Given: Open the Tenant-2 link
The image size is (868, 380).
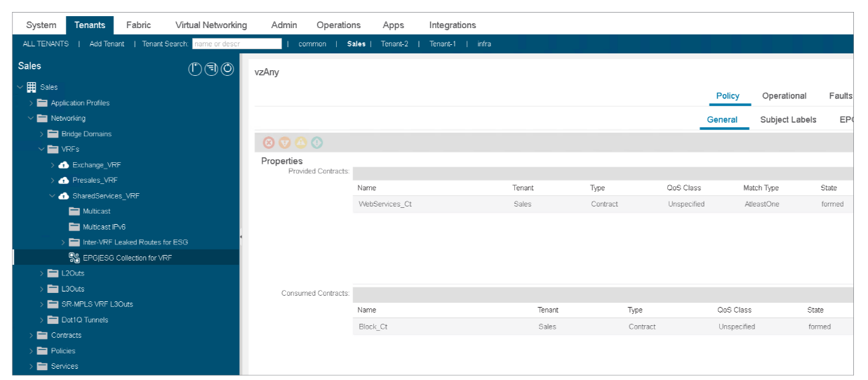Looking at the screenshot, I should click(394, 44).
